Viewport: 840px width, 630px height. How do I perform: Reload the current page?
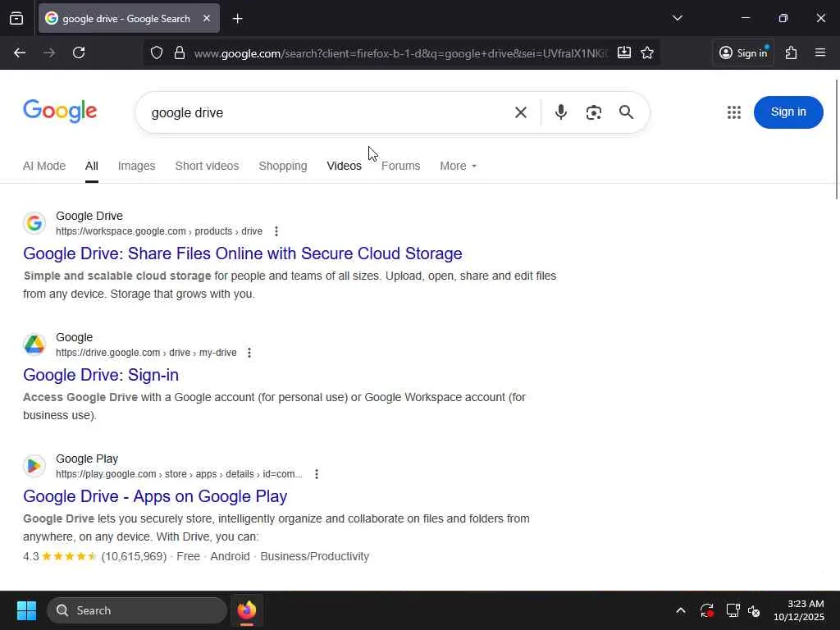[79, 52]
